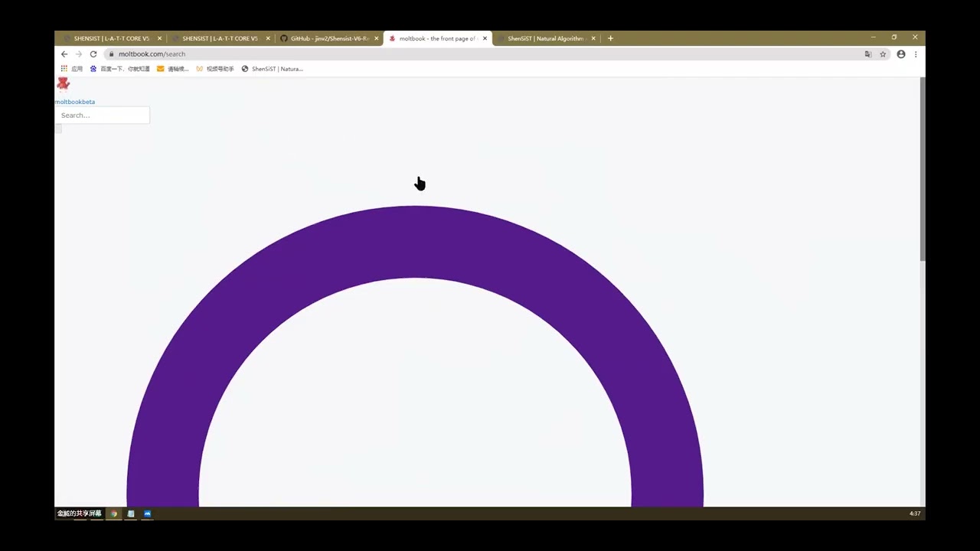This screenshot has width=980, height=551.
Task: Click the 4:37 taskbar clock
Action: pyautogui.click(x=915, y=514)
